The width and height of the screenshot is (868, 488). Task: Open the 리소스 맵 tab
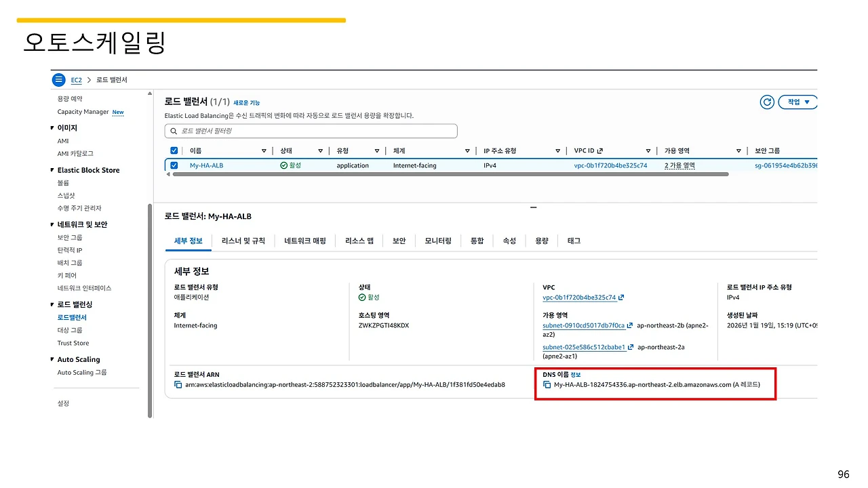tap(359, 241)
